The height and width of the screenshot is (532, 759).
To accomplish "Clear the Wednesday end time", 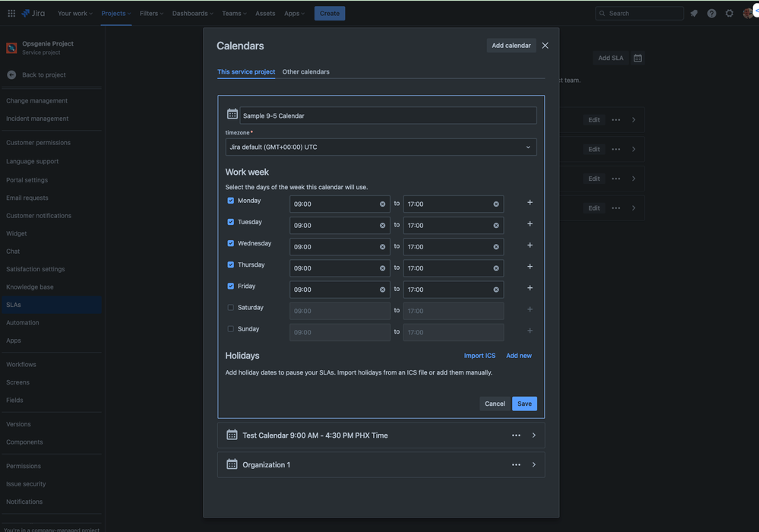I will pos(496,247).
